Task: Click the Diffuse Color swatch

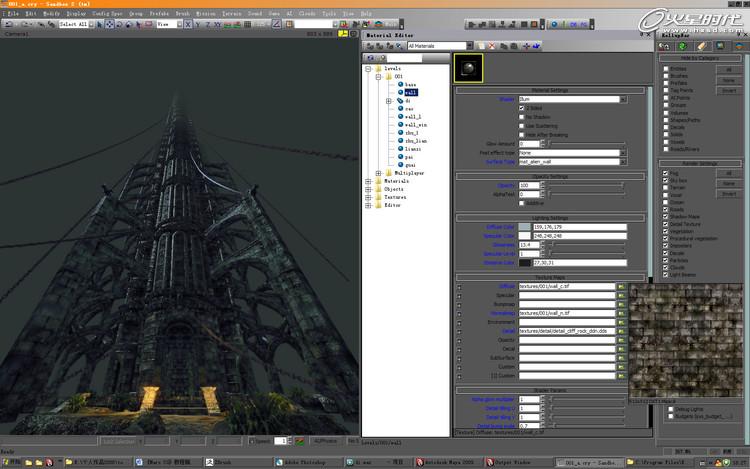Action: 525,227
